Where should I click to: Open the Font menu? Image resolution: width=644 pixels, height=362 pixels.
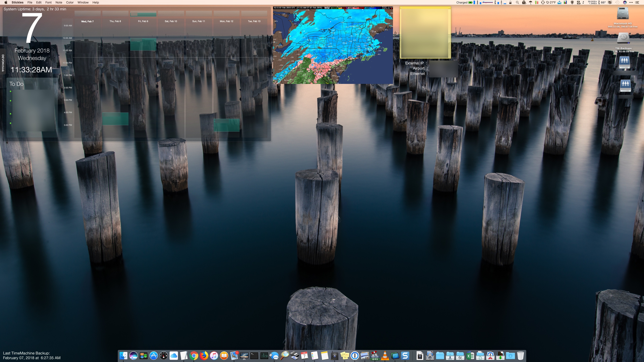[x=49, y=3]
